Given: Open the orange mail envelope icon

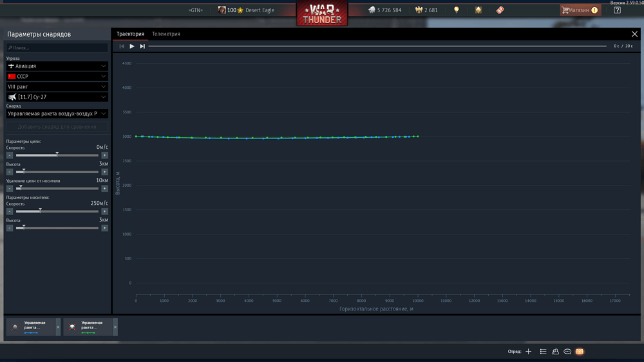Looking at the screenshot, I should pyautogui.click(x=580, y=351).
